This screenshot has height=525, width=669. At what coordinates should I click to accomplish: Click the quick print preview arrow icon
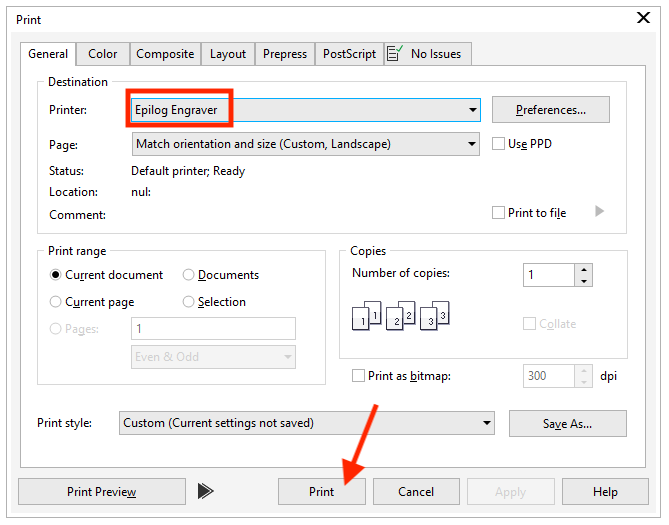coord(205,491)
